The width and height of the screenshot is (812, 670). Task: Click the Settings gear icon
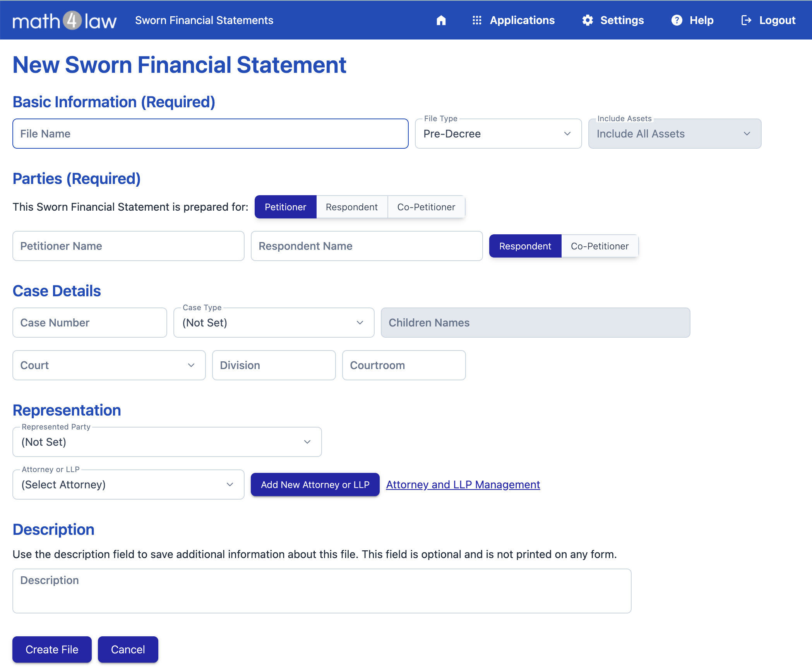pos(588,20)
